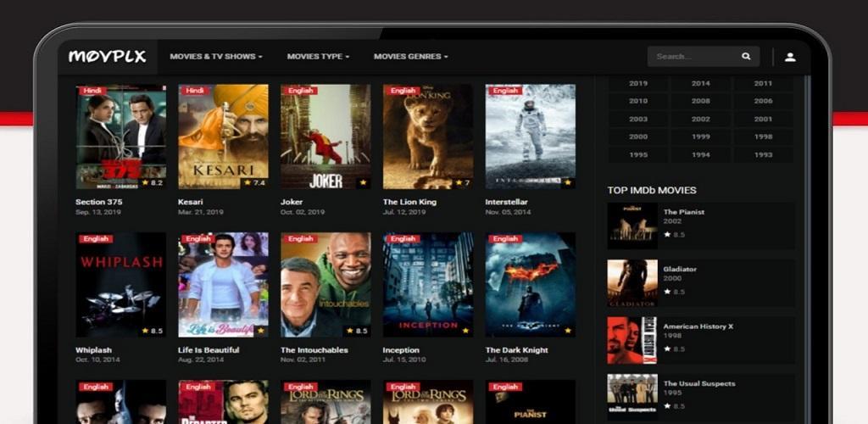
Task: Open the Kesari poster
Action: click(x=223, y=137)
